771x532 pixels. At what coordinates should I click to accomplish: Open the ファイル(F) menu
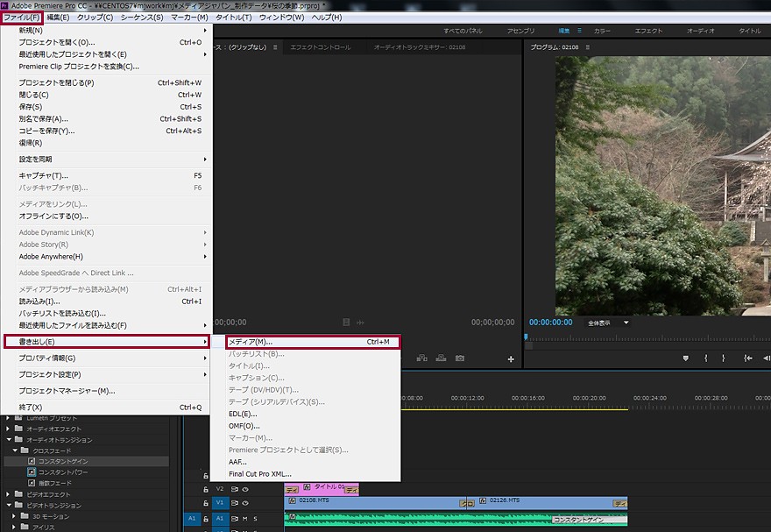point(22,18)
